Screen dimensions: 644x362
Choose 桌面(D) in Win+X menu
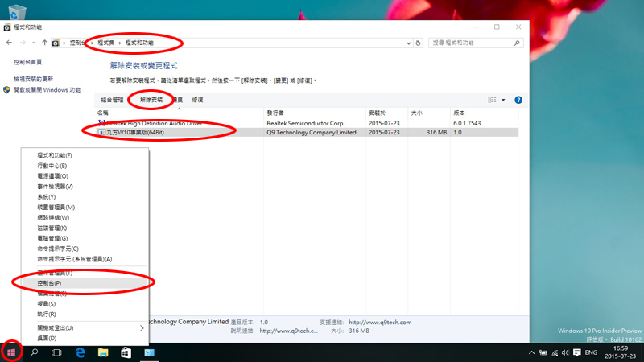85,338
